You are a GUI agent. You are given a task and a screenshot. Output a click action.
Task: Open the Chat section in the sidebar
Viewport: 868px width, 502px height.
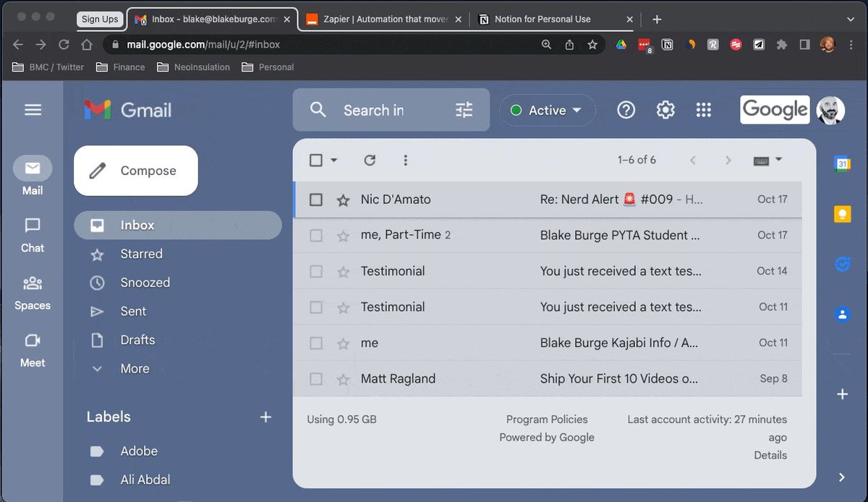click(x=33, y=234)
